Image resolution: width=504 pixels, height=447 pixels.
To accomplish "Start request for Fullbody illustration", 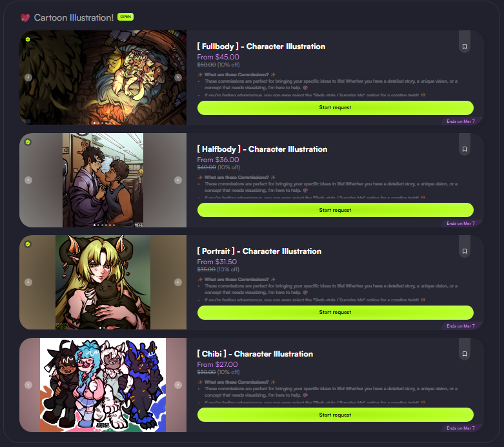I will pyautogui.click(x=336, y=107).
